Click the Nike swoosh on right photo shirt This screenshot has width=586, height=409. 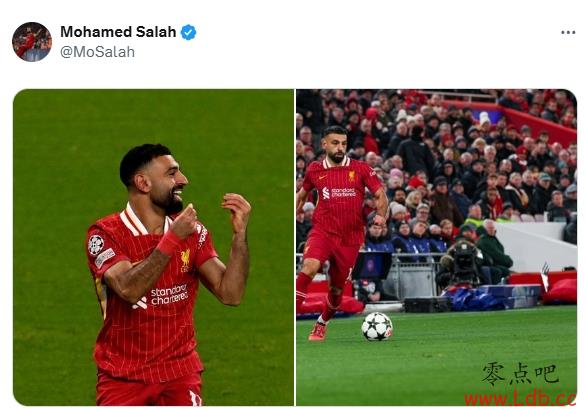click(x=323, y=177)
